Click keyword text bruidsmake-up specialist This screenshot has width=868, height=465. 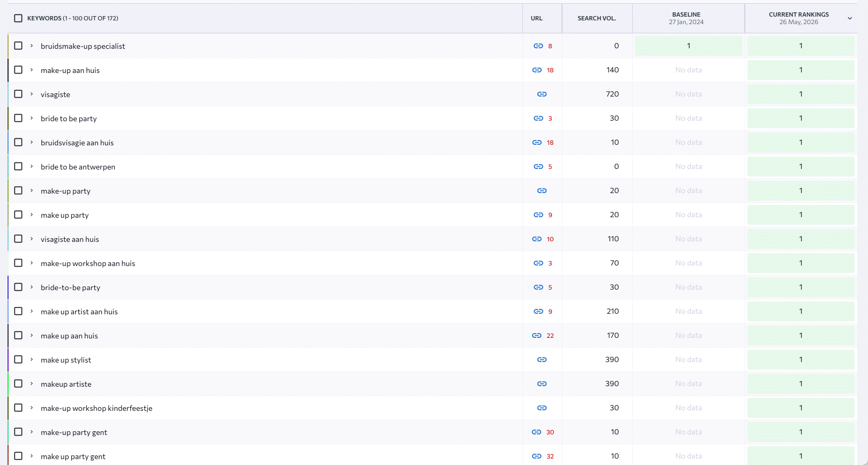click(x=83, y=46)
